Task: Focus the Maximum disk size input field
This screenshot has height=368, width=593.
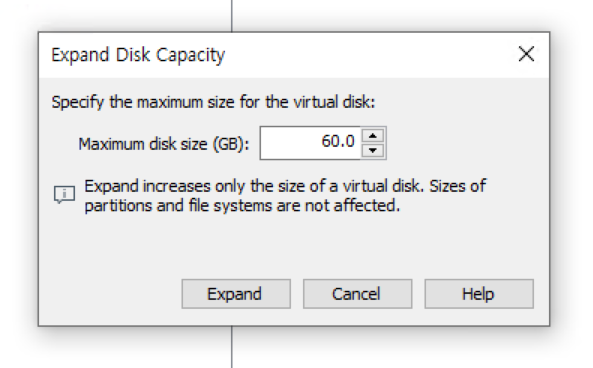Action: [310, 143]
